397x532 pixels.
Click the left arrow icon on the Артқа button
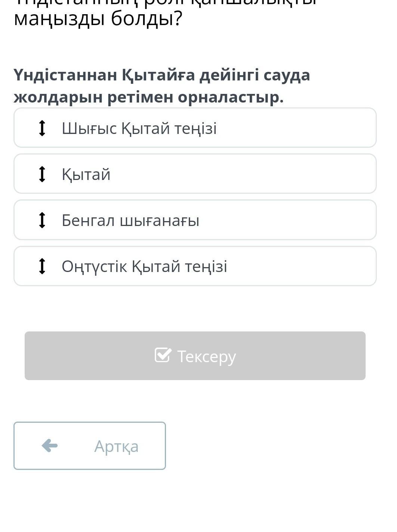[50, 446]
